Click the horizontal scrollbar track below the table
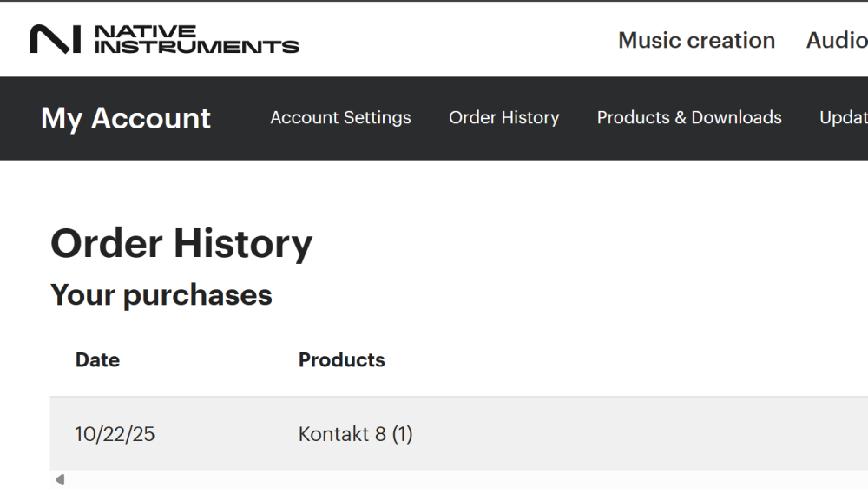The image size is (868, 494). [434, 480]
